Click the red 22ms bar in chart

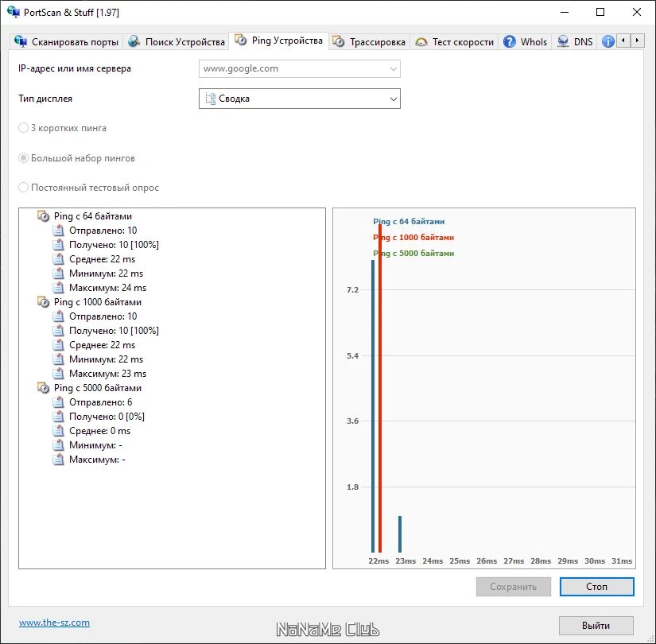tap(380, 388)
